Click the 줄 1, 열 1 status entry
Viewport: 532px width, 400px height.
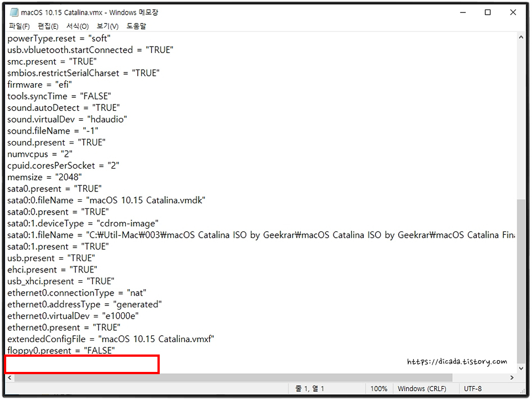[x=309, y=388]
